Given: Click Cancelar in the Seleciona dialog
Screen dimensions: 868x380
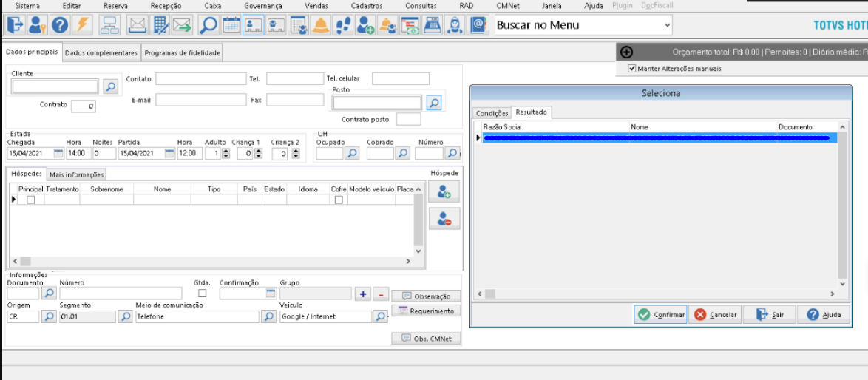Looking at the screenshot, I should (715, 314).
